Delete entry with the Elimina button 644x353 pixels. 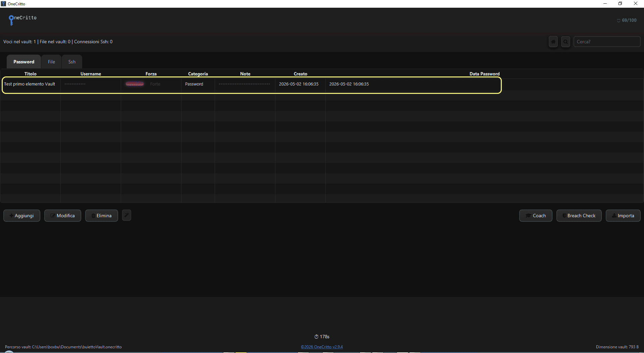click(102, 216)
